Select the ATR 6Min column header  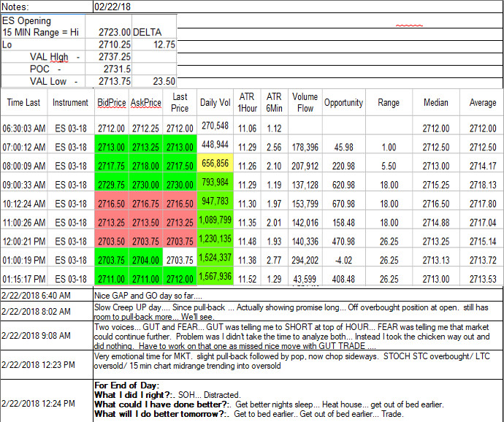click(274, 102)
